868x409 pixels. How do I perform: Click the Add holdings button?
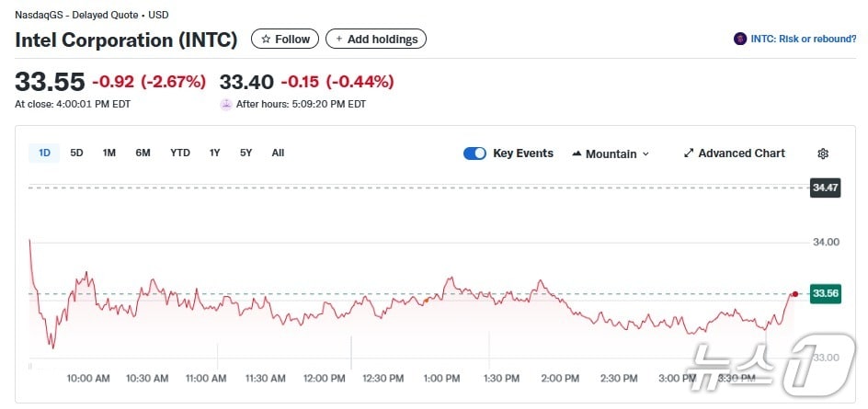(376, 39)
